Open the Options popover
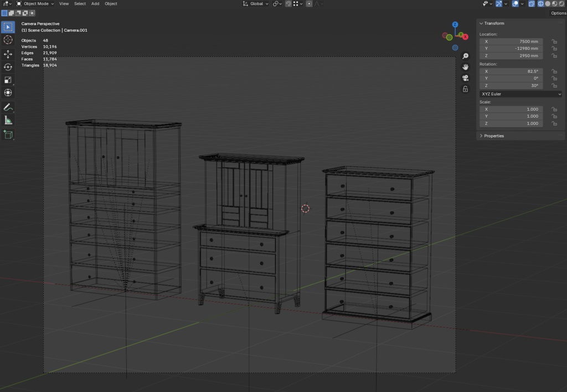567x392 pixels. [558, 13]
